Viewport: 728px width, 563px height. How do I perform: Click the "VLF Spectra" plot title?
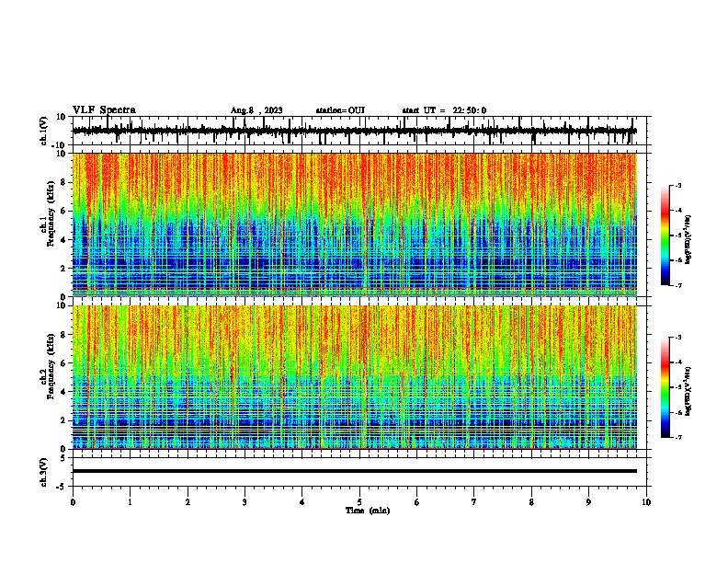point(104,110)
